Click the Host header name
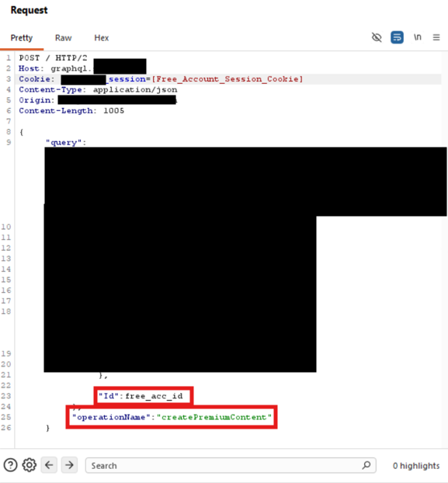448x483 pixels. [30, 68]
